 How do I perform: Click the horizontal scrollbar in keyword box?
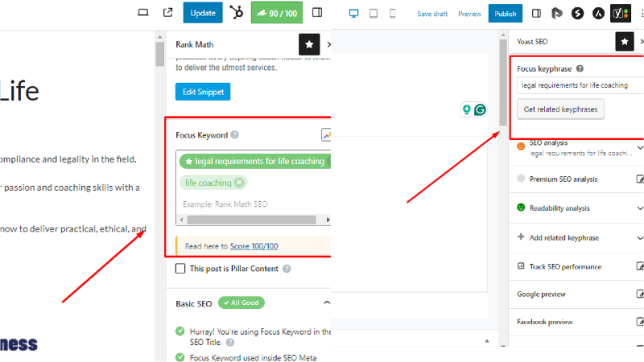tap(251, 220)
